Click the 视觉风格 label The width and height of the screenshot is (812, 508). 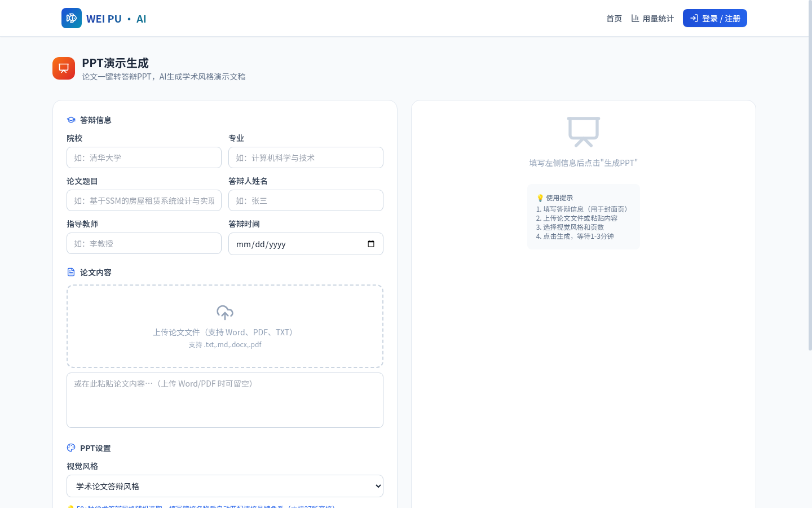click(x=82, y=466)
